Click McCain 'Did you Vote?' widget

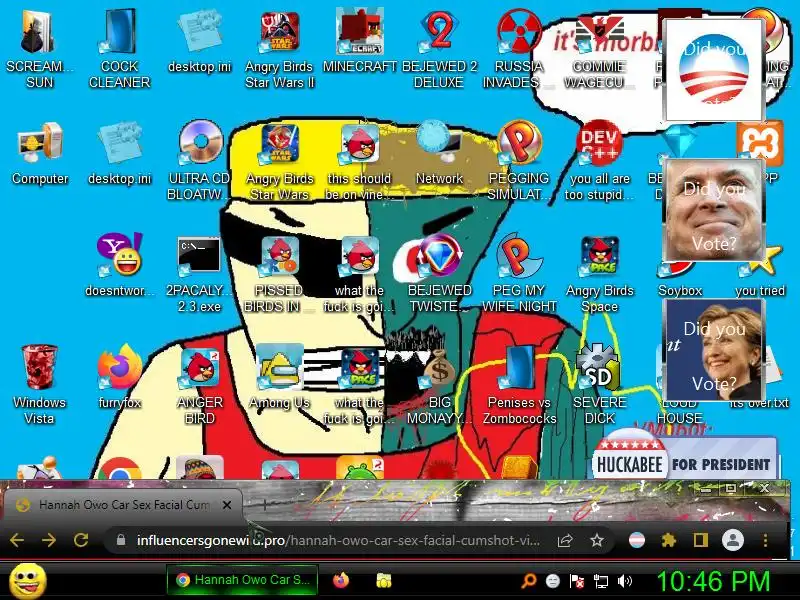click(x=713, y=210)
